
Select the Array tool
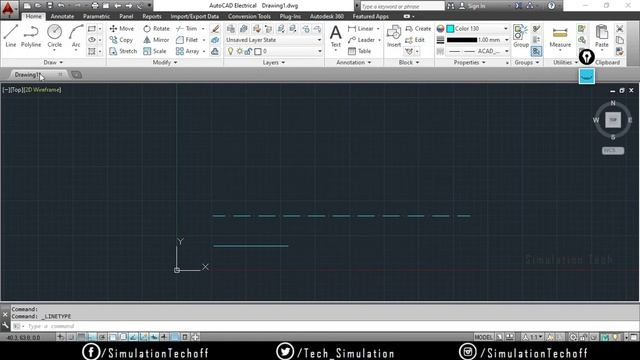[187, 51]
